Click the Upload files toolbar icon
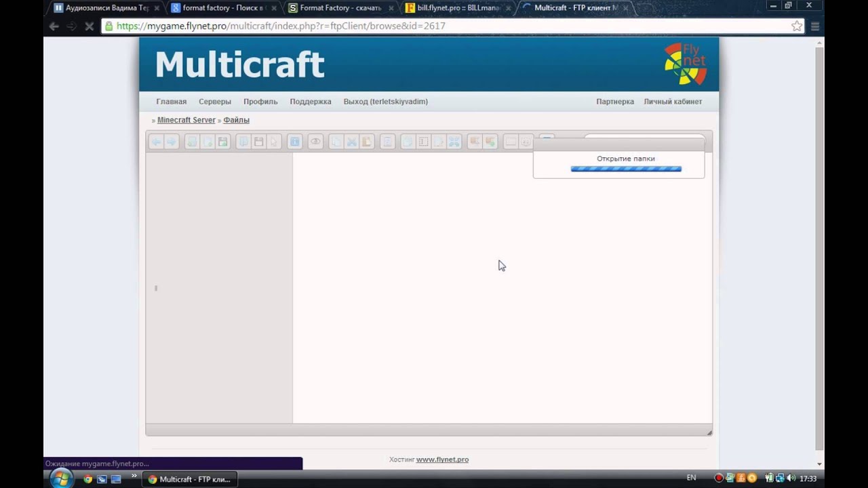This screenshot has width=868, height=488. click(x=222, y=142)
